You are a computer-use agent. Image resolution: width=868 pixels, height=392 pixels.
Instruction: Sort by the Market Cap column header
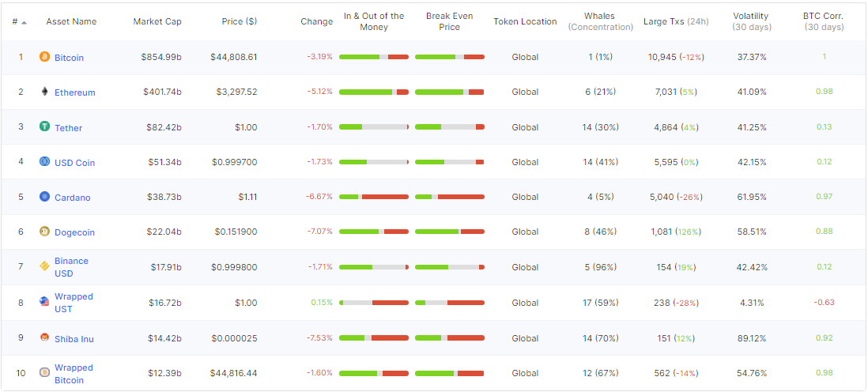[157, 21]
